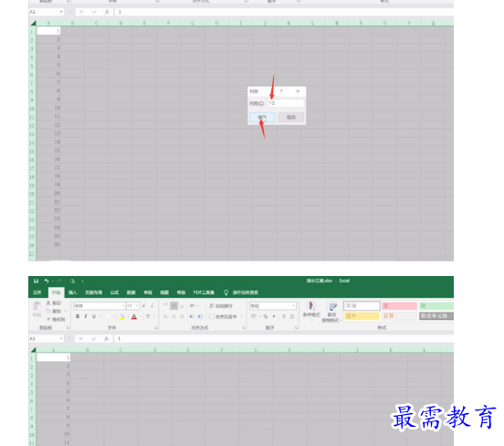This screenshot has width=504, height=446.
Task: Open Customize Quick Access Toolbar arrow
Action: (82, 281)
